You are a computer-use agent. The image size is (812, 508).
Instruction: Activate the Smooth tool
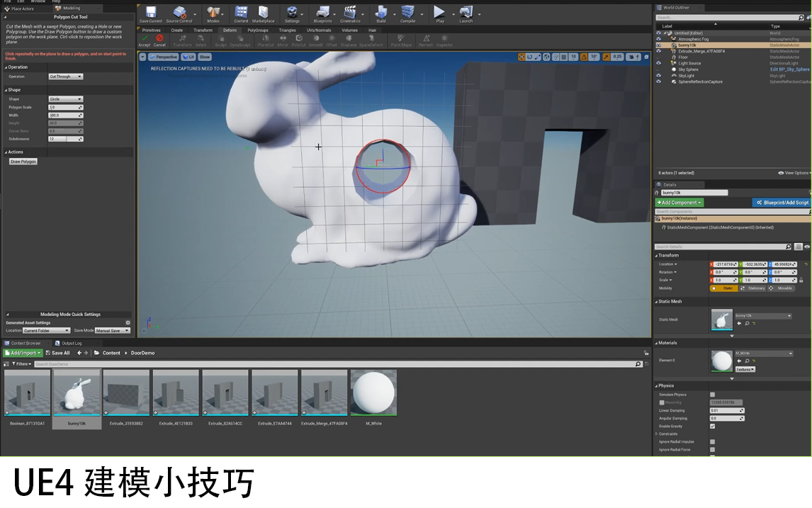point(316,40)
